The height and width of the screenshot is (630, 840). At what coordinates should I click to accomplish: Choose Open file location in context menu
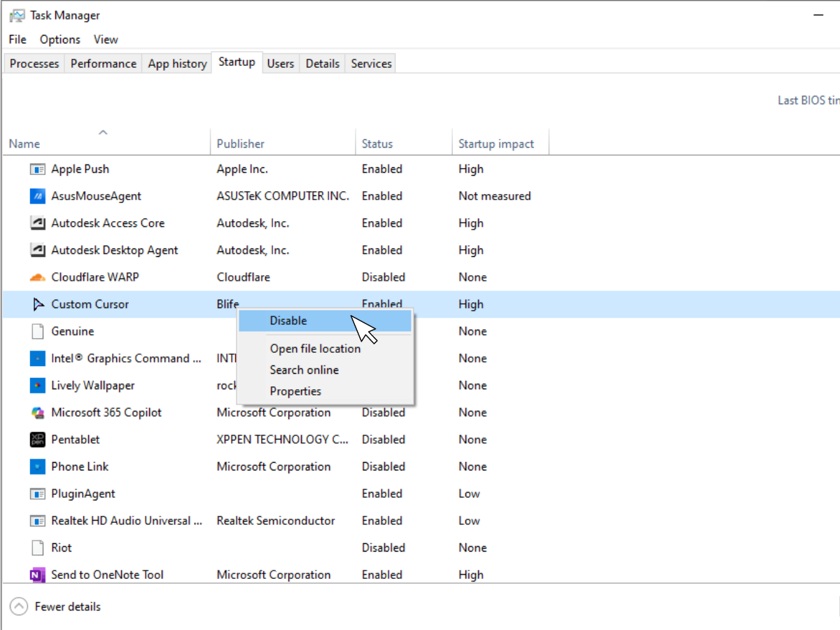[325, 349]
